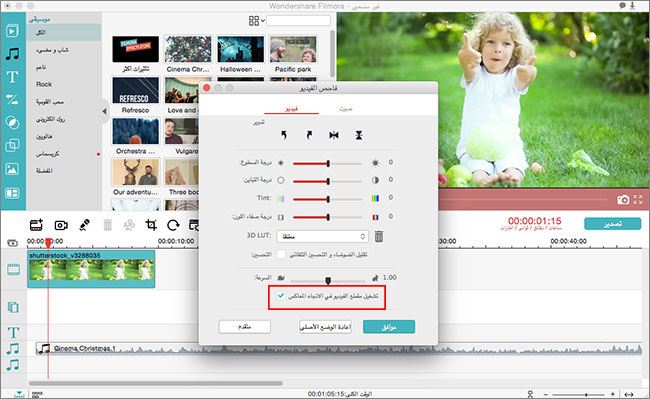Image resolution: width=650 pixels, height=399 pixels.
Task: Enable the auto denoise enhancement checkbox
Action: point(281,254)
